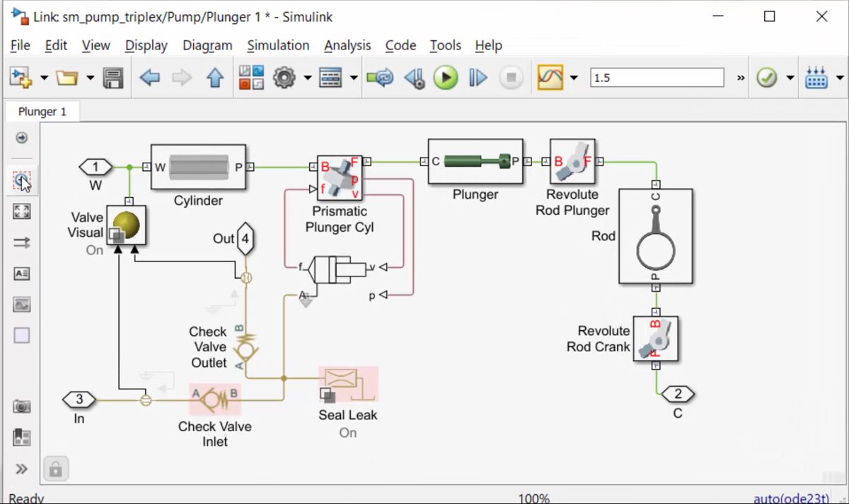Screen dimensions: 849x504
Task: Open the File menu
Action: pyautogui.click(x=21, y=45)
